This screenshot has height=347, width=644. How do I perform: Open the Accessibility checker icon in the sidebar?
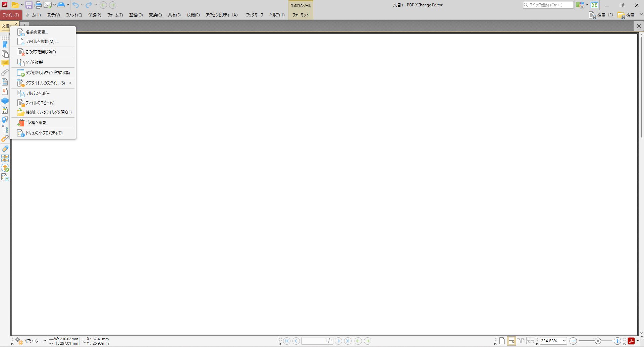click(5, 168)
